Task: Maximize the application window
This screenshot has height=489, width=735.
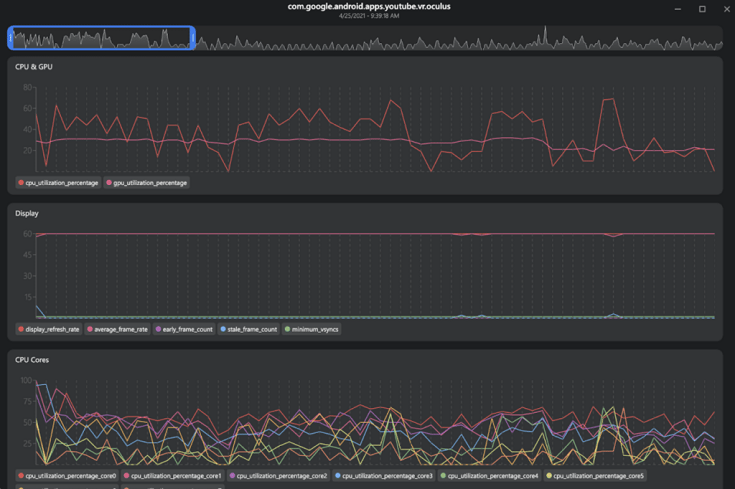Action: pyautogui.click(x=702, y=9)
